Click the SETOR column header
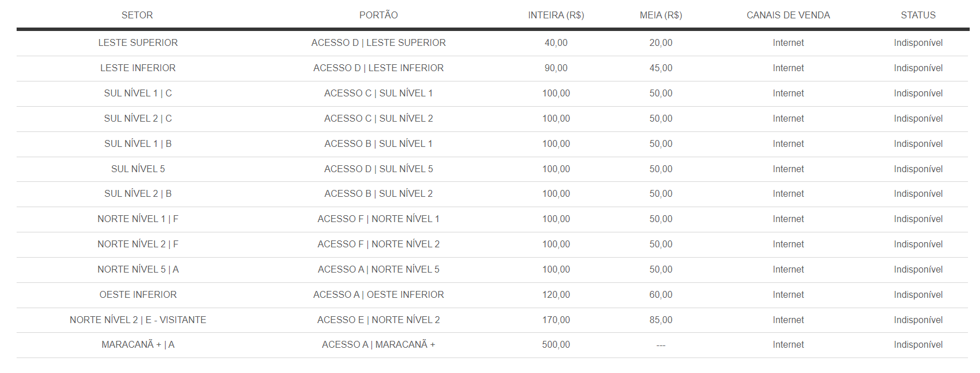This screenshot has height=373, width=980. [x=137, y=15]
